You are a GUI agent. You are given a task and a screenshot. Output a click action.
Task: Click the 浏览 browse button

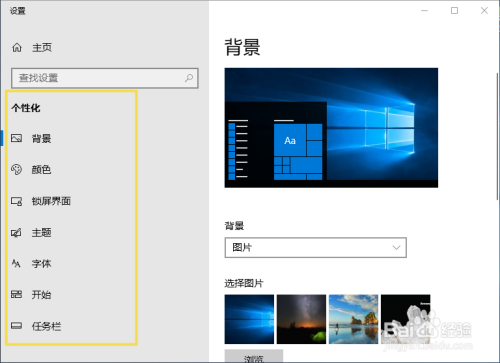254,356
